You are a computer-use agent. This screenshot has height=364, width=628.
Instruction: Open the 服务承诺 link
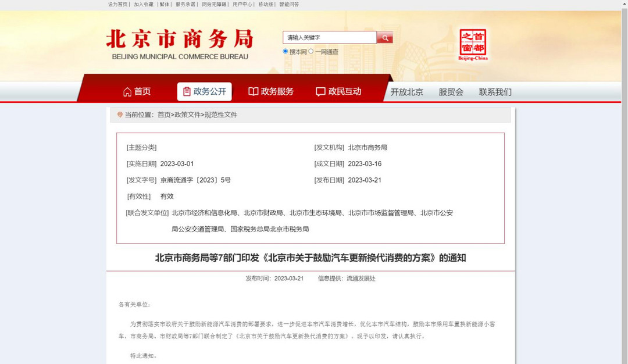[185, 5]
